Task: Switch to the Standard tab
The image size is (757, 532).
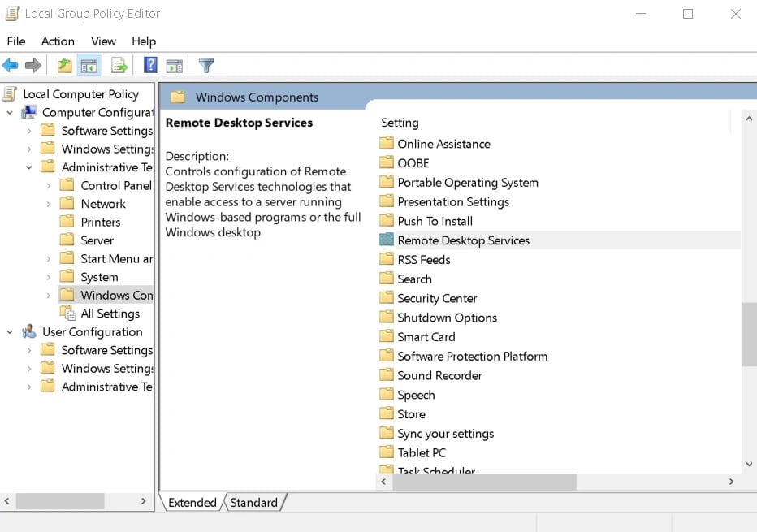Action: point(254,503)
